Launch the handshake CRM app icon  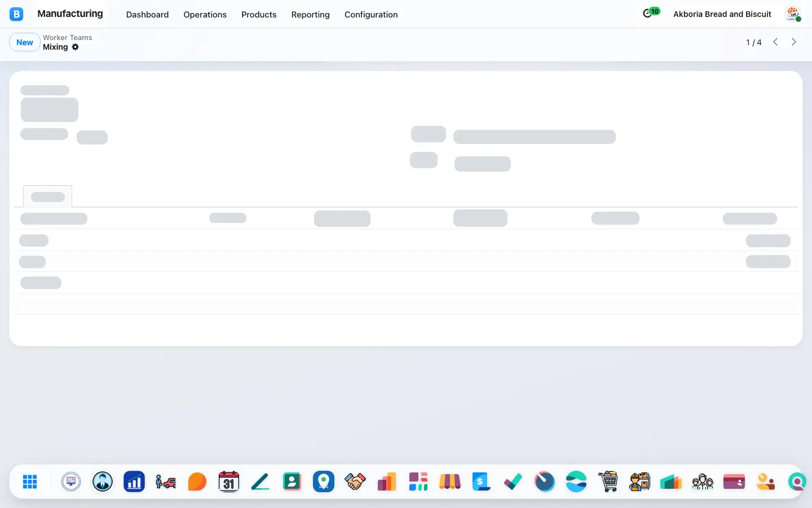(x=355, y=481)
